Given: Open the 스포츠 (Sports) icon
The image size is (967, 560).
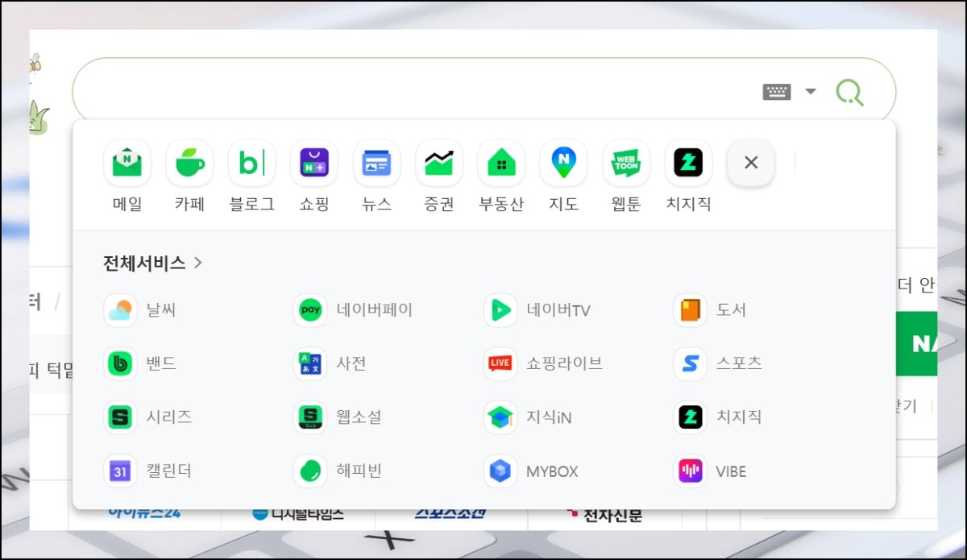Looking at the screenshot, I should pyautogui.click(x=690, y=363).
